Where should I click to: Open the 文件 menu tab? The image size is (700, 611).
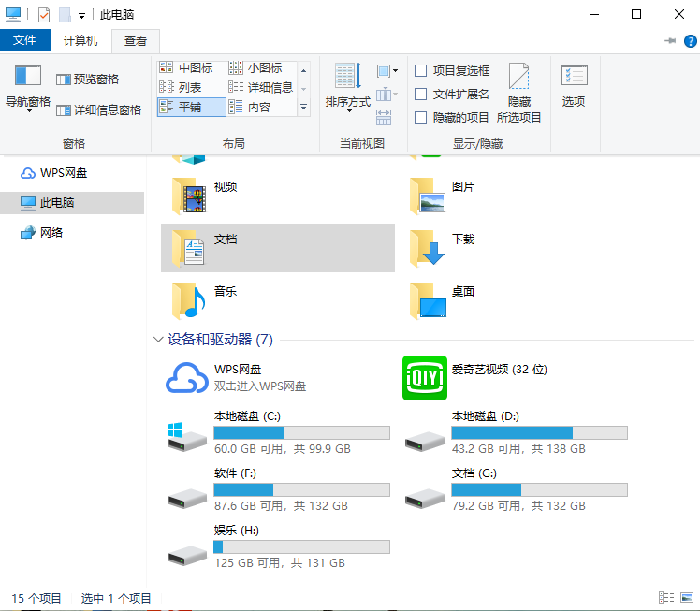click(25, 41)
